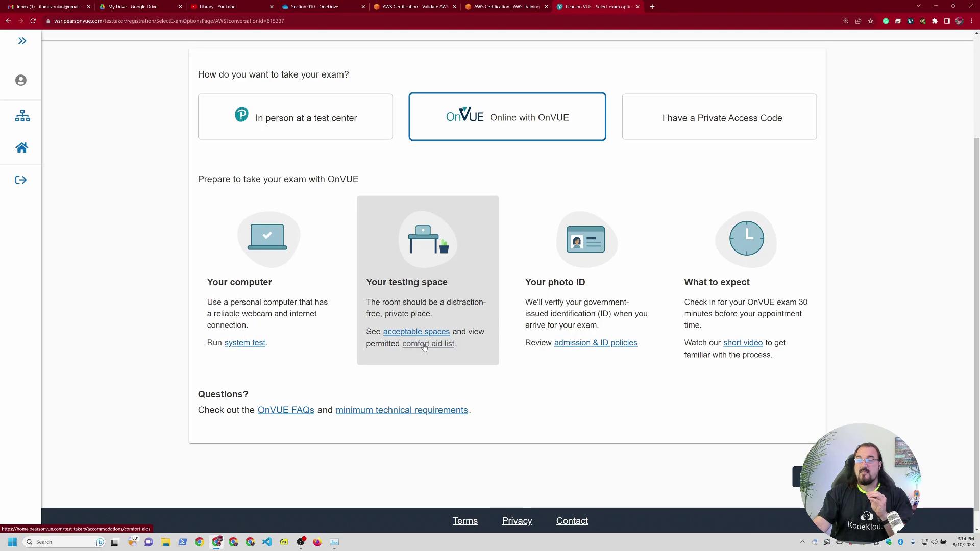This screenshot has height=551, width=980.
Task: Choose Online with OnVUE exam option
Action: (x=507, y=117)
